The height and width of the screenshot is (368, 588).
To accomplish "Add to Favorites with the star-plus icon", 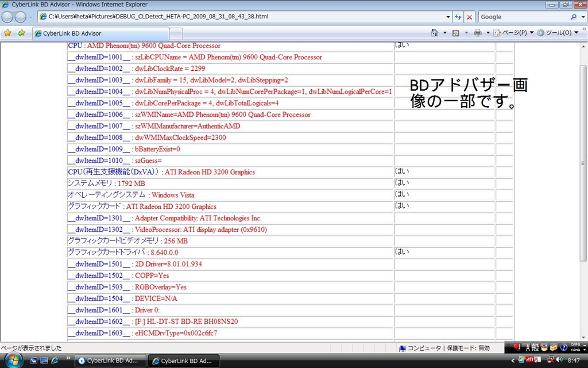I will point(21,33).
